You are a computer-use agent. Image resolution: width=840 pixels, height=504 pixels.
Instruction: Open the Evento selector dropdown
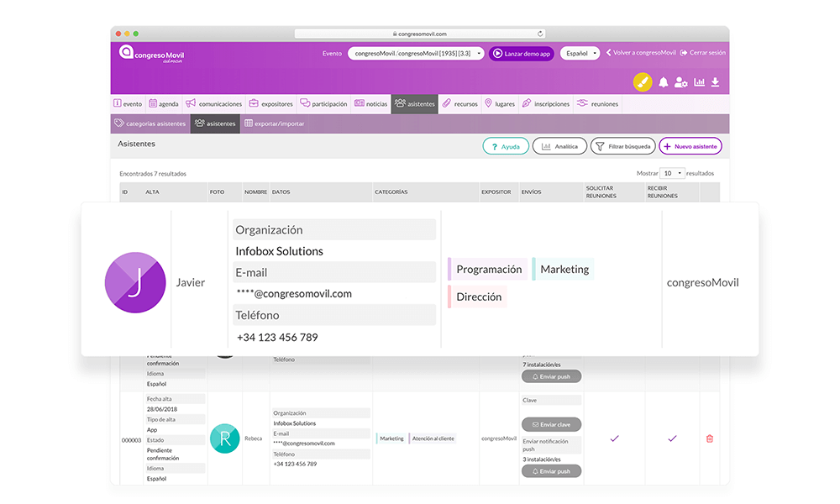416,54
